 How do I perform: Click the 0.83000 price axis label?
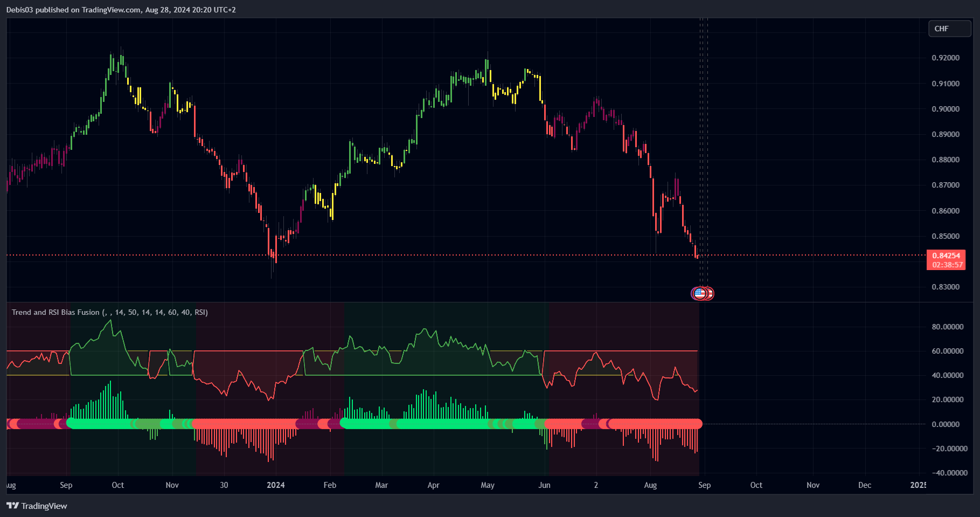[946, 287]
